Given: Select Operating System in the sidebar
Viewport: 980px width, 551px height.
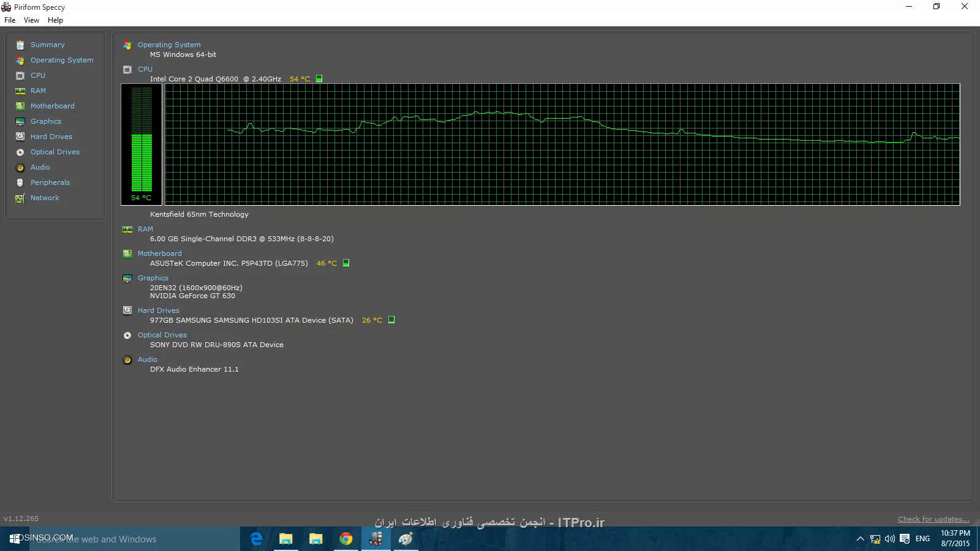Looking at the screenshot, I should pos(62,60).
